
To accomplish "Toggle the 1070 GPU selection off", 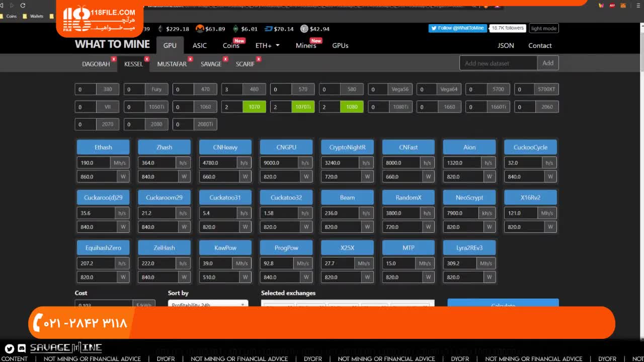I will tap(254, 107).
